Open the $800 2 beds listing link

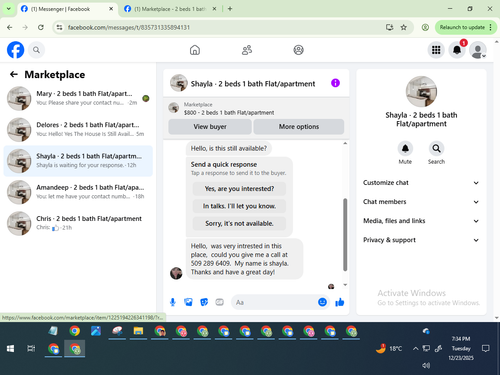[x=229, y=113]
